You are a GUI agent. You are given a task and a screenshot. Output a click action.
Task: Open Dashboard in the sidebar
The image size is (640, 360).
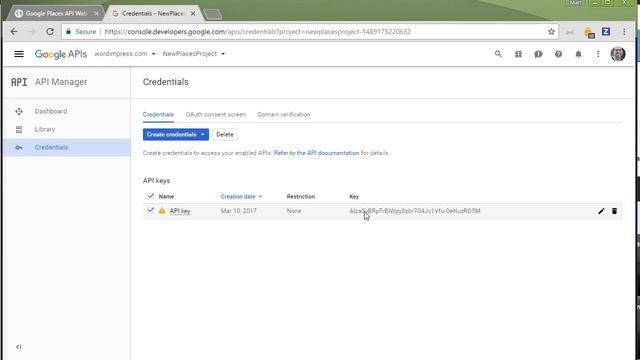[51, 111]
